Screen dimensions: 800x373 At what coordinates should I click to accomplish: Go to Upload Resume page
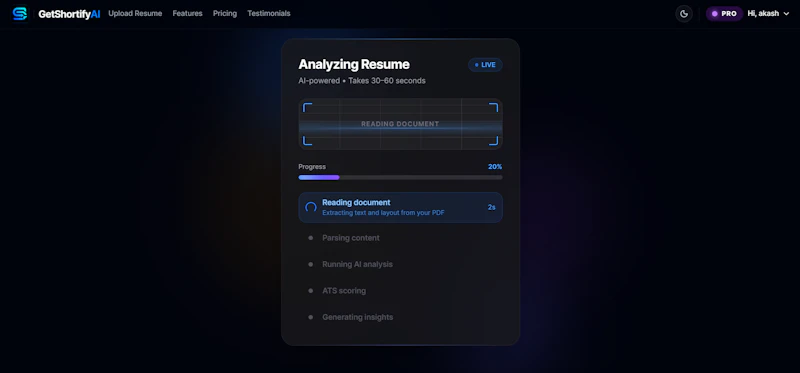coord(135,13)
